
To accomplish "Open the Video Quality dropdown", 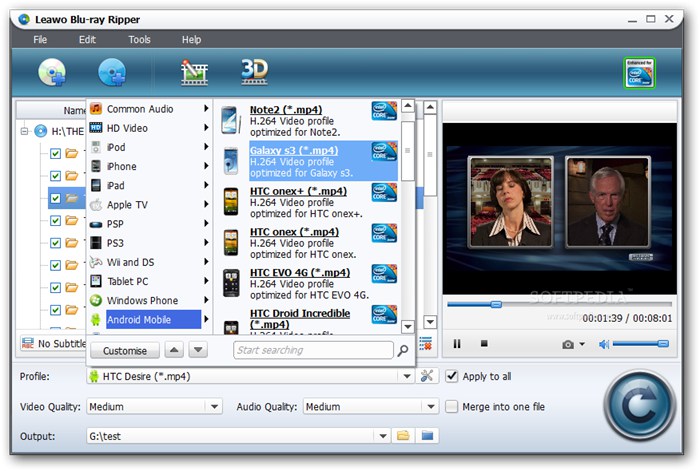I will 214,407.
